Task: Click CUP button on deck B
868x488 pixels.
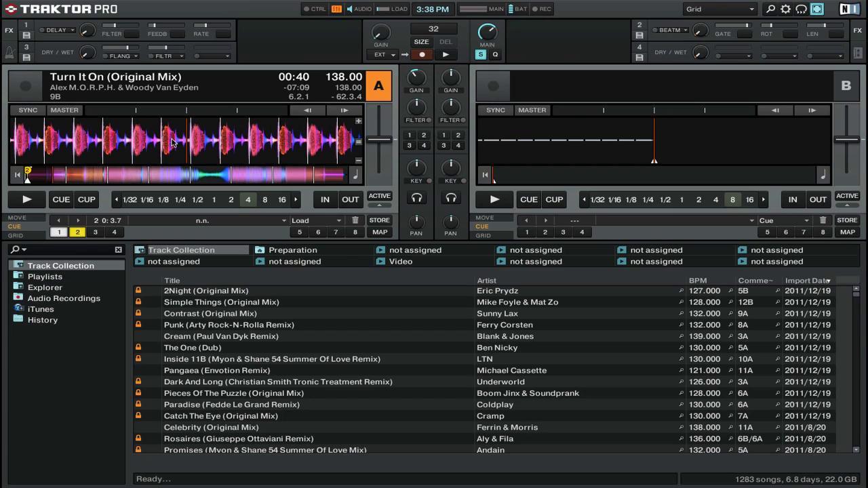Action: pyautogui.click(x=554, y=199)
